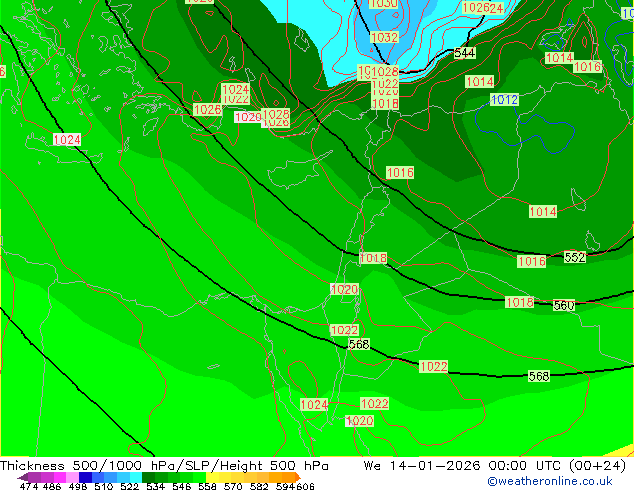Image resolution: width=634 pixels, height=490 pixels.
Task: Click the darkest green legend swatch
Action: click(148, 477)
